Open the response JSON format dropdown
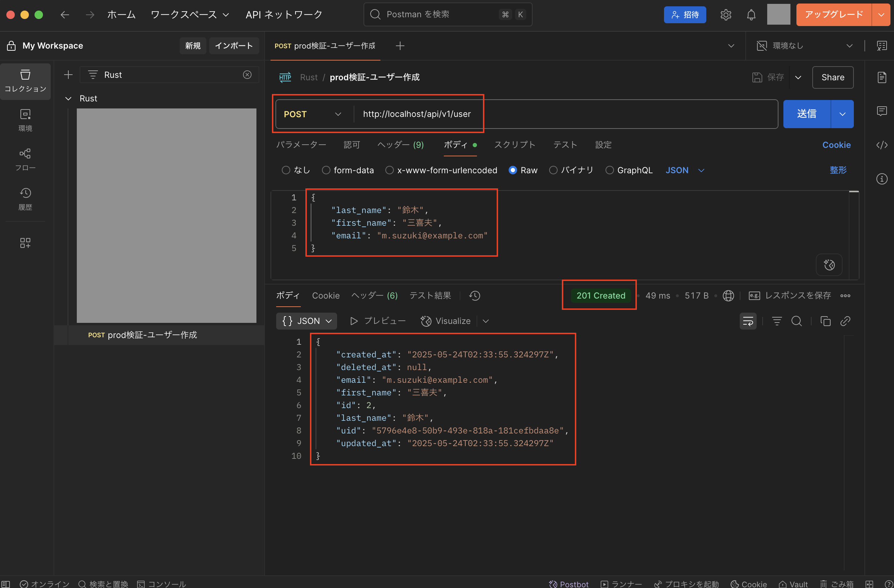 [306, 321]
